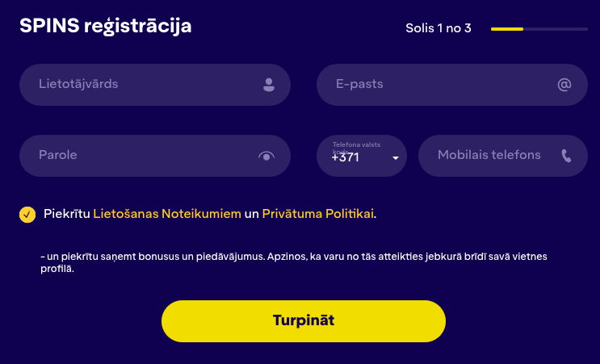The width and height of the screenshot is (600, 364).
Task: Click the dropdown arrow next to +371
Action: [396, 157]
